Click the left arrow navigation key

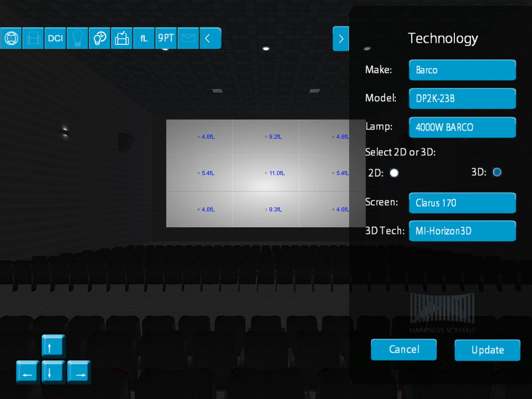[x=28, y=372]
